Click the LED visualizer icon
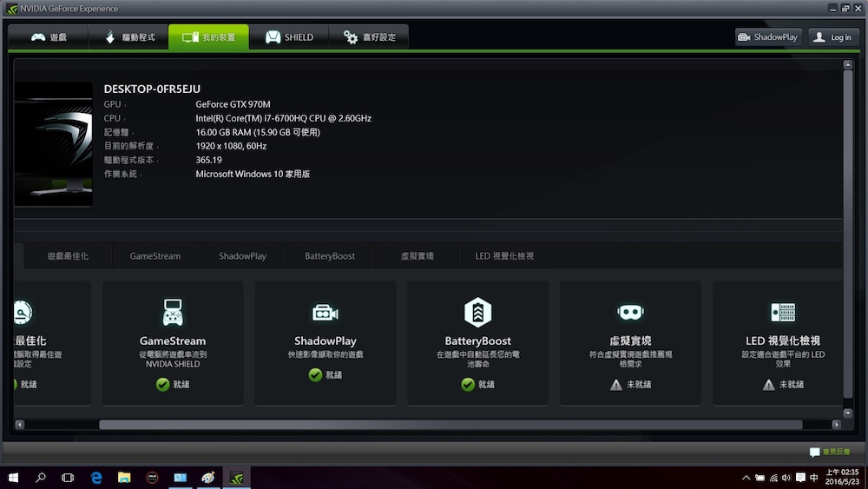Screen dimensions: 868x489 click(783, 313)
